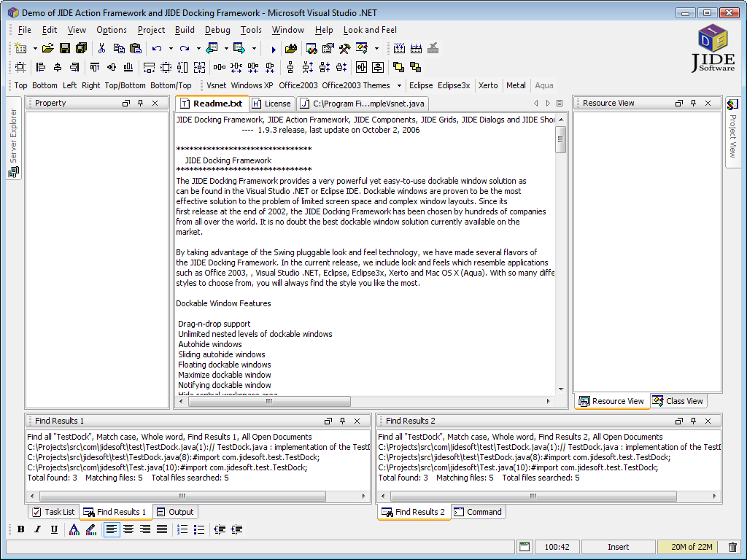Image resolution: width=747 pixels, height=560 pixels.
Task: Open the Navigate Backward dropdown arrow
Action: coord(226,48)
